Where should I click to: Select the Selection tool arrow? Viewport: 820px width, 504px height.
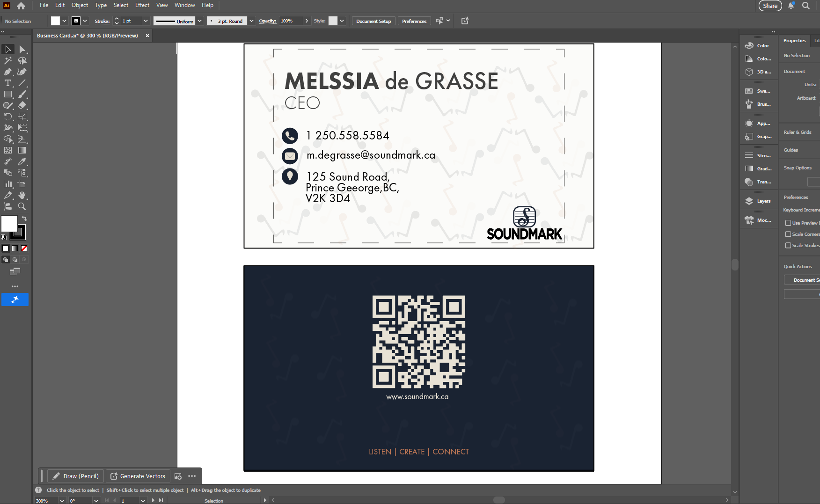pyautogui.click(x=8, y=49)
